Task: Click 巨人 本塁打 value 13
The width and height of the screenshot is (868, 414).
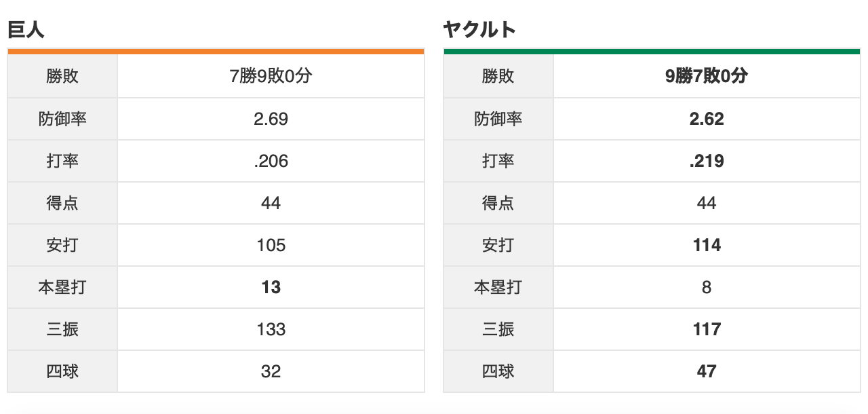Action: [x=271, y=288]
